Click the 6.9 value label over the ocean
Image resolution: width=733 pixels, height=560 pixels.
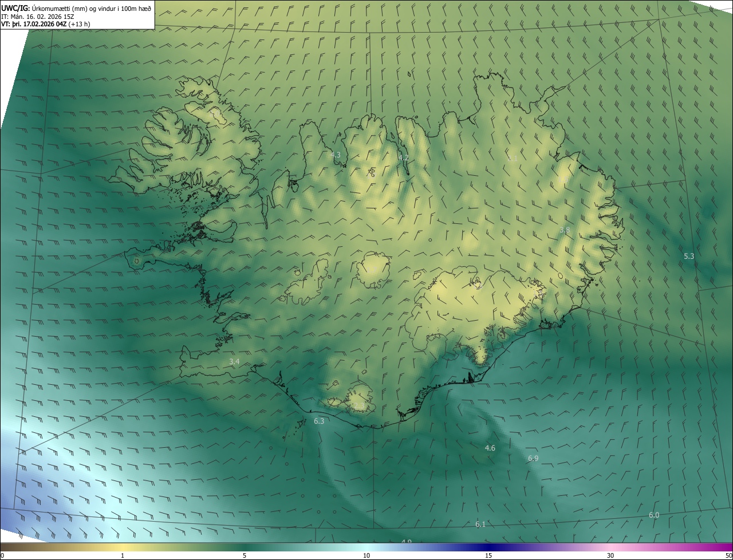pyautogui.click(x=533, y=458)
